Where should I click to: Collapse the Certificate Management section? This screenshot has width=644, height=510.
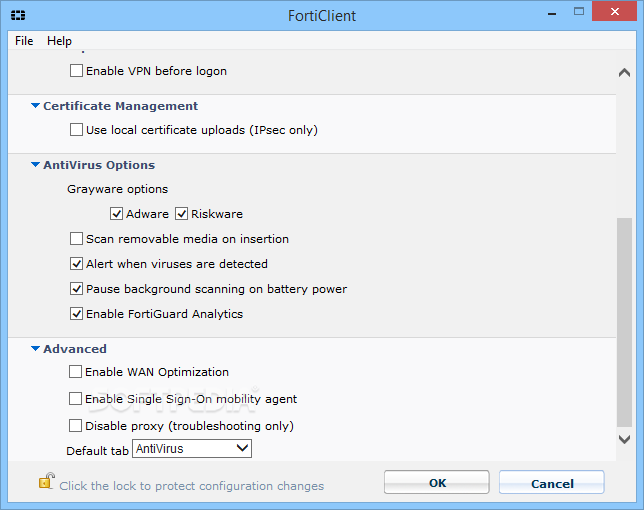[x=35, y=106]
